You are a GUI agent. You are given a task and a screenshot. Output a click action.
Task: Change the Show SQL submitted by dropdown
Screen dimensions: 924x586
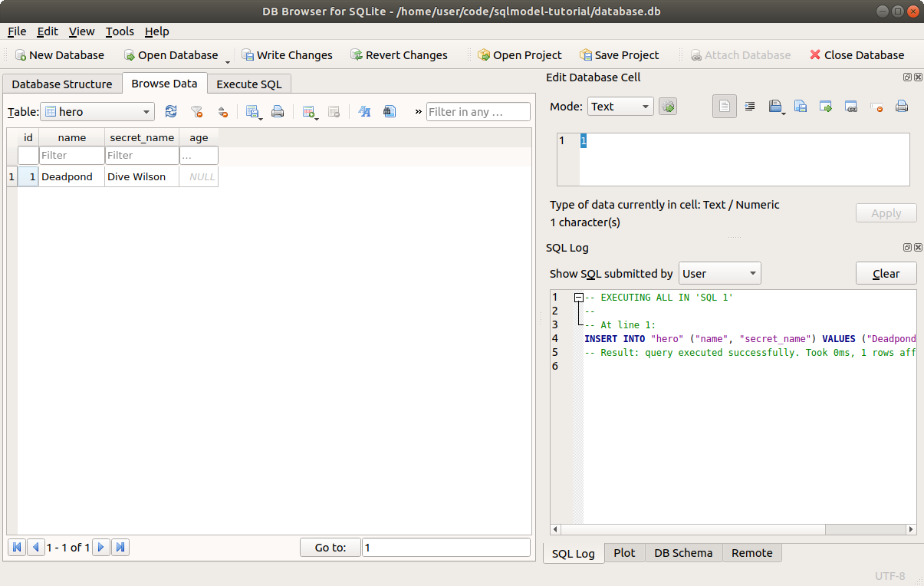pos(719,273)
